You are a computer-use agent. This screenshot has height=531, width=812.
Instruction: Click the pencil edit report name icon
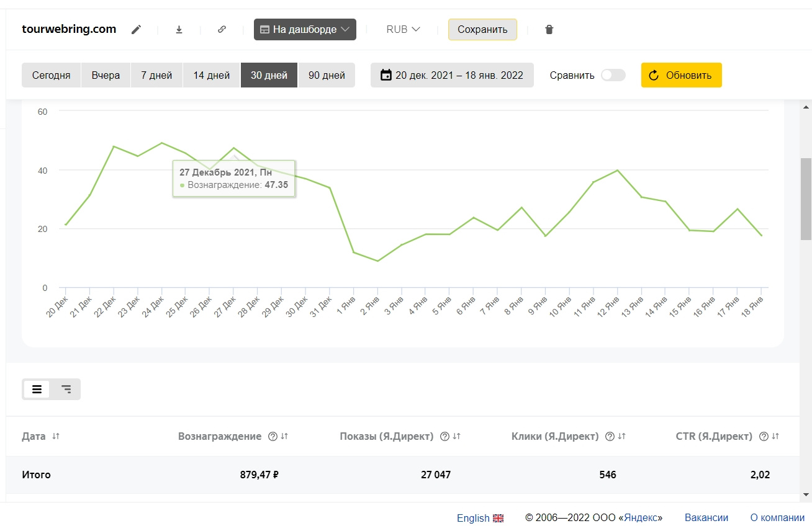[x=137, y=30]
